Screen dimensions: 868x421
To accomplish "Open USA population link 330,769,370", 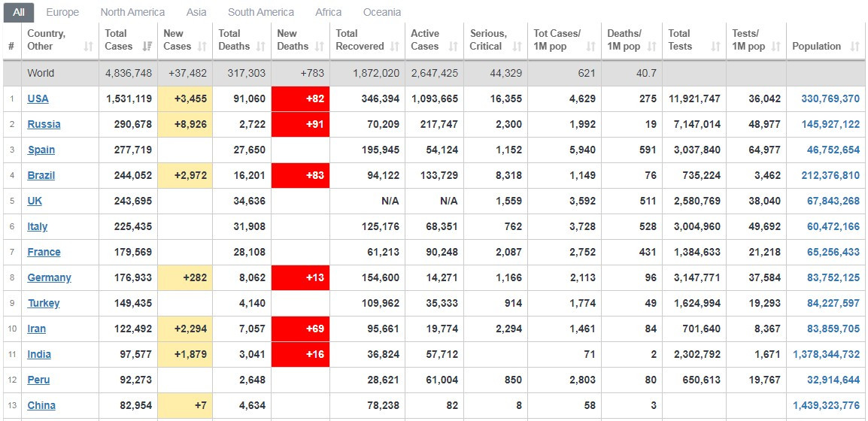I will 830,98.
